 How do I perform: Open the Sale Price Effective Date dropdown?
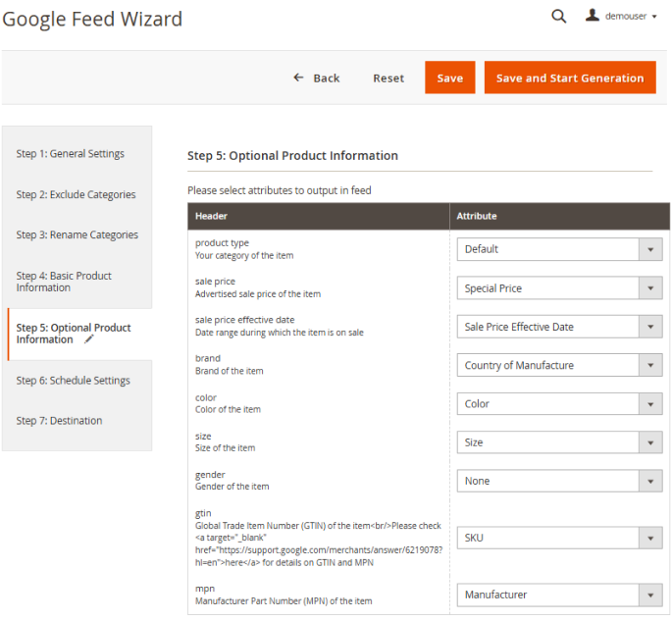pos(559,327)
